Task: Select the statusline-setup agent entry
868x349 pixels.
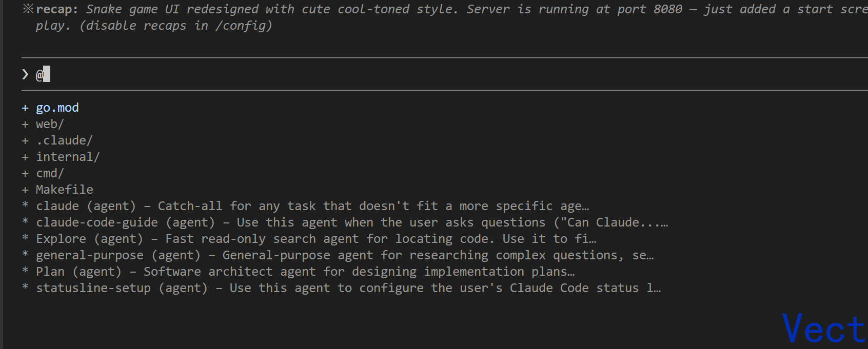Action: tap(348, 288)
